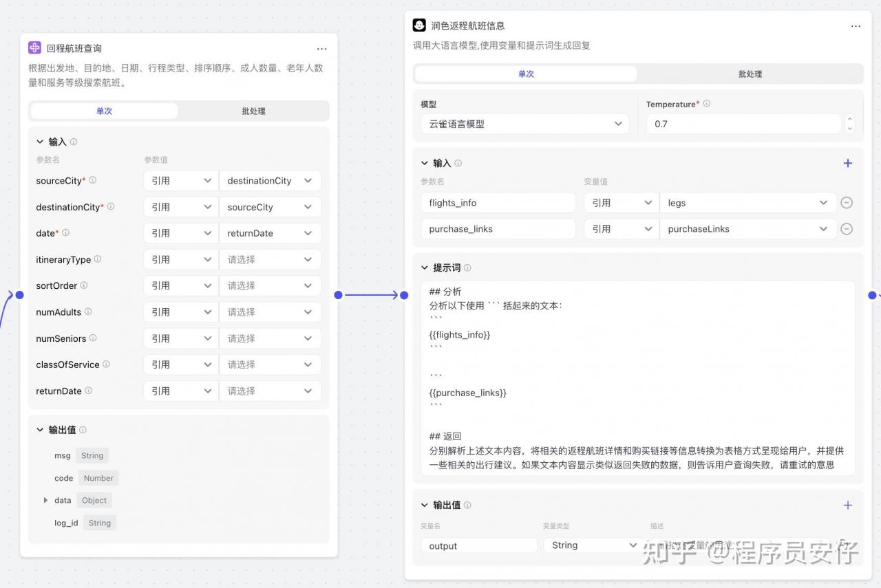881x588 pixels.
Task: Collapse the 提示词 section
Action: pyautogui.click(x=425, y=268)
